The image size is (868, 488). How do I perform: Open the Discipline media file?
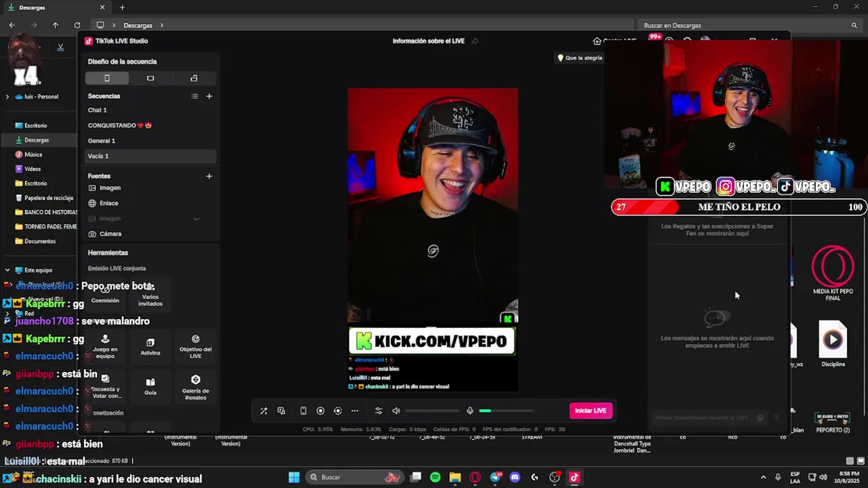[833, 344]
